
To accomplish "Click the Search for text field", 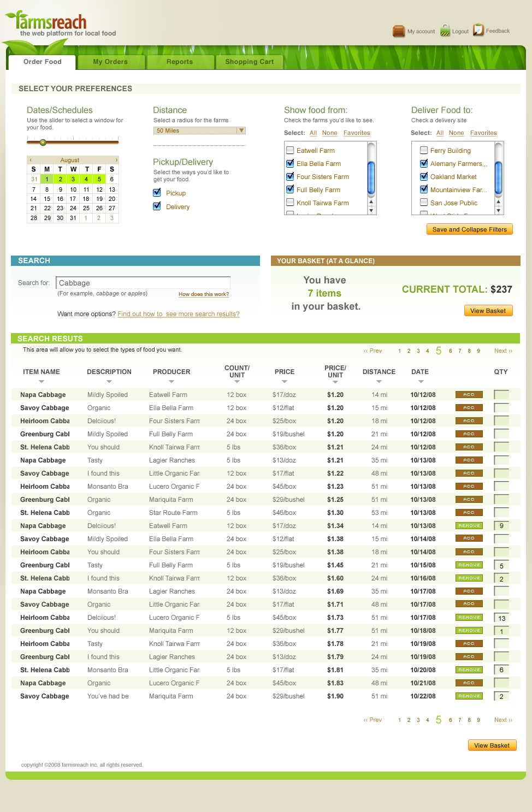I will pos(143,283).
